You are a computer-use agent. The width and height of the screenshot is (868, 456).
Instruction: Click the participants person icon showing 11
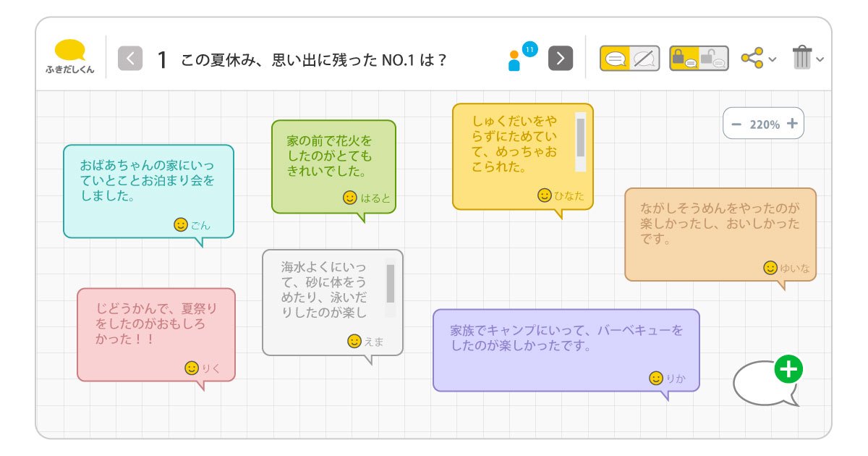click(x=516, y=59)
